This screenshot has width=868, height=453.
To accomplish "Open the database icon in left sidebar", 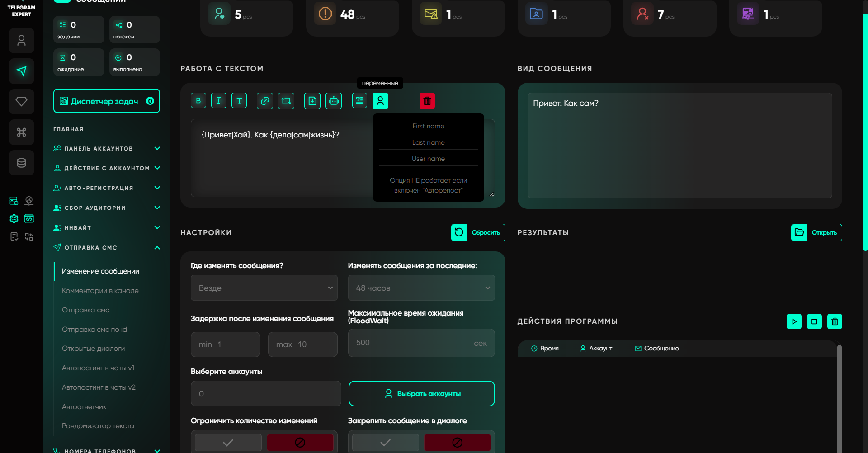I will 21,163.
